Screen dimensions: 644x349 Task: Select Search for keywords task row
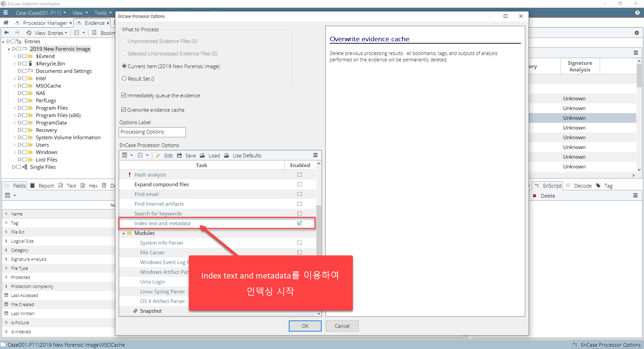point(217,213)
